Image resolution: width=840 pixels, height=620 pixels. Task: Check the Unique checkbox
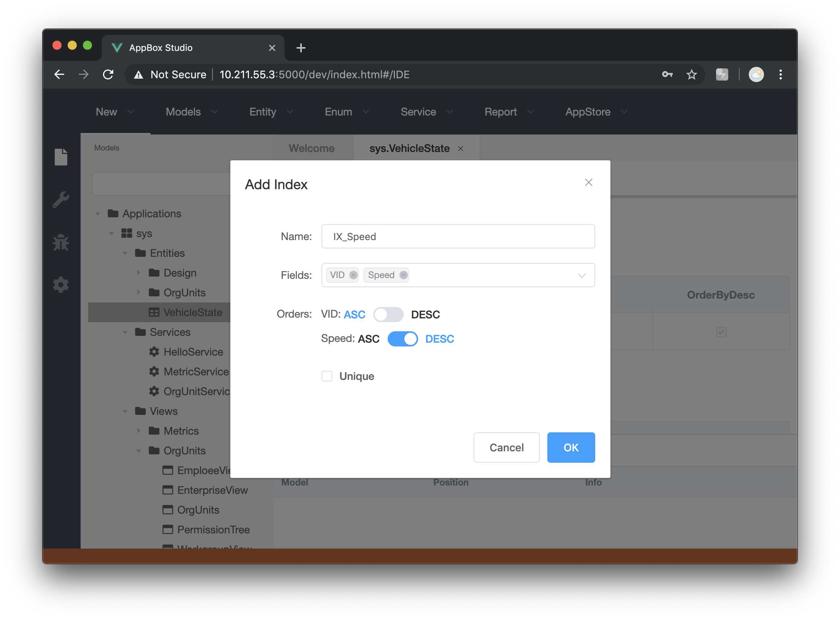[x=327, y=376]
